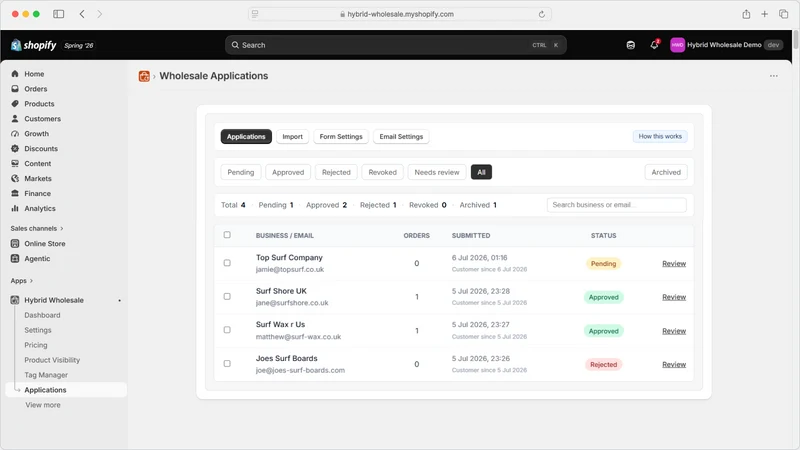Select the All filter
This screenshot has width=800, height=450.
481,172
